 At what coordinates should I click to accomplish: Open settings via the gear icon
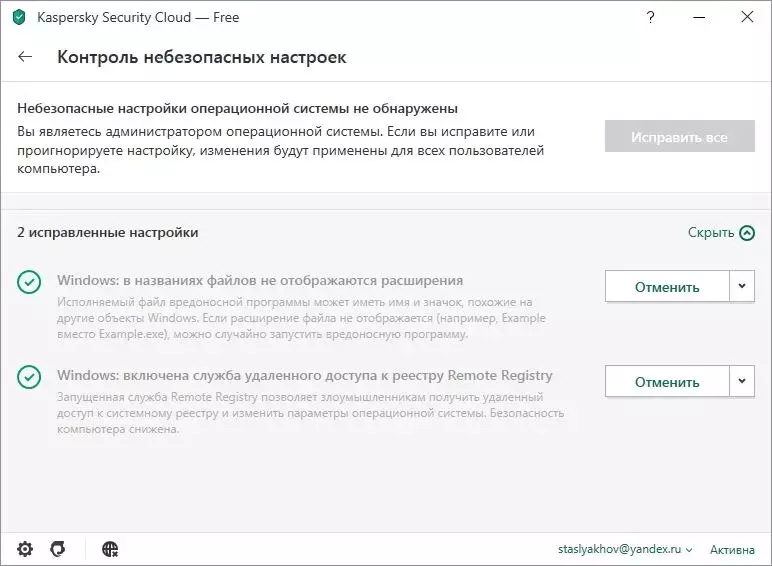(25, 549)
